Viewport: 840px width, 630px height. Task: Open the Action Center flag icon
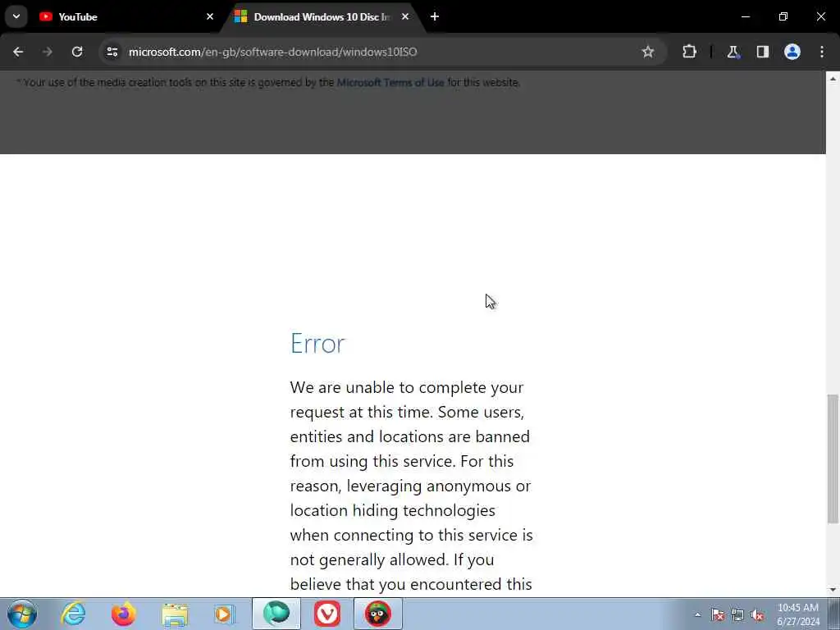[x=718, y=615]
